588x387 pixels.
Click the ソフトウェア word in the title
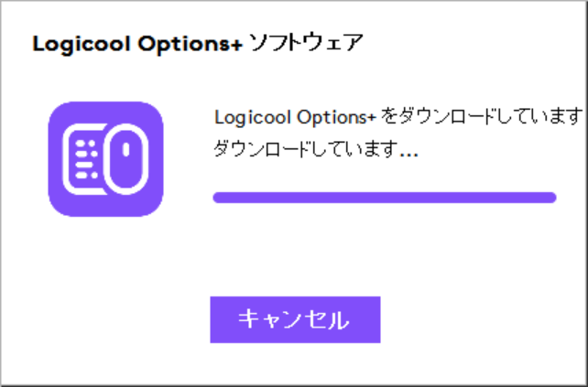pyautogui.click(x=307, y=43)
